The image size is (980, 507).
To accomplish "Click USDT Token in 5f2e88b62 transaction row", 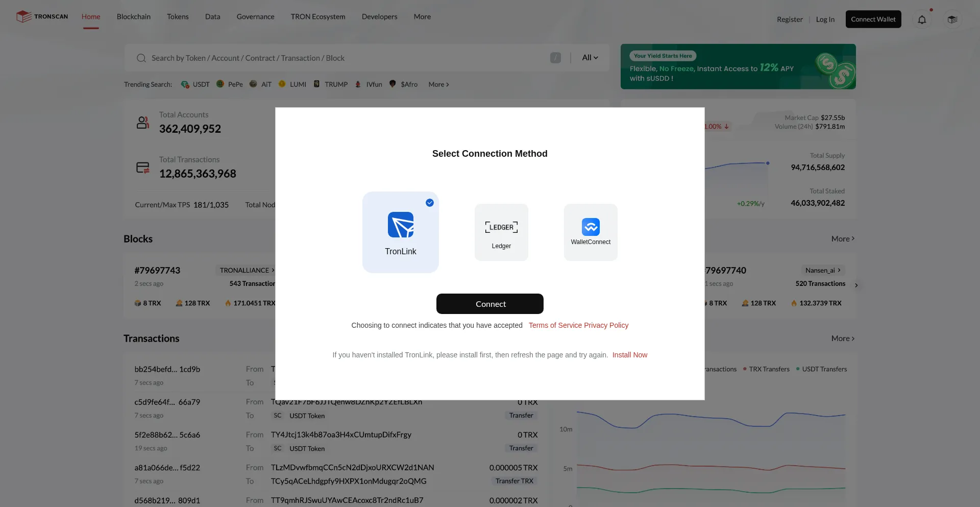I will click(x=307, y=449).
